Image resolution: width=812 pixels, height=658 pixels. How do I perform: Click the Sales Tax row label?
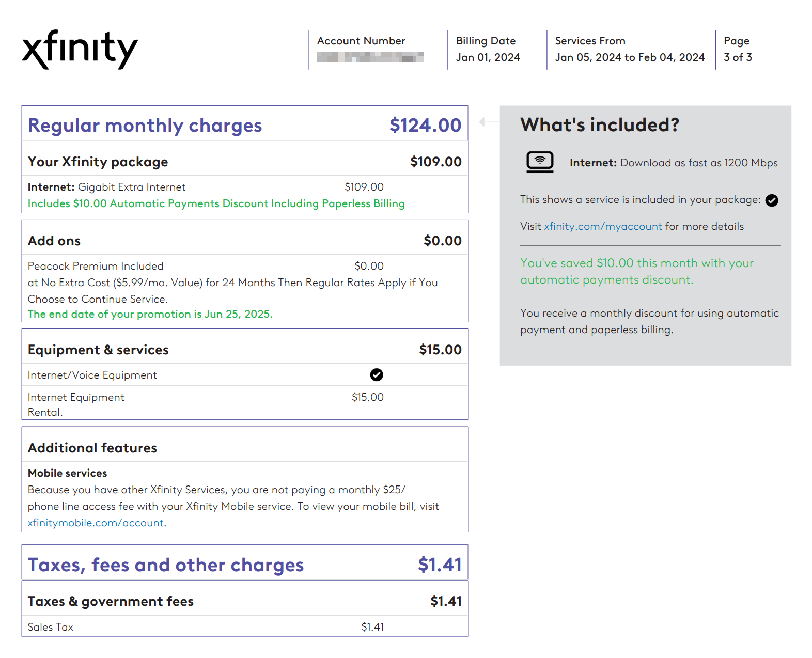click(51, 627)
